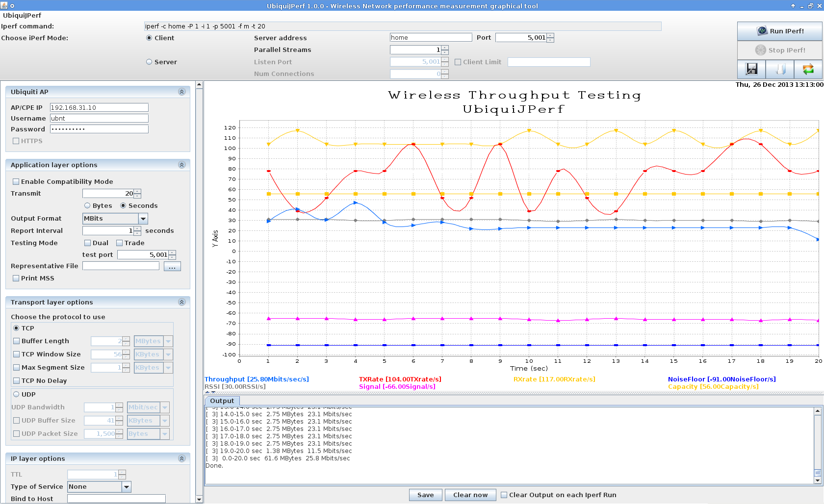This screenshot has height=504, width=824.
Task: Click the Output pane vertical scrollbar
Action: click(817, 446)
